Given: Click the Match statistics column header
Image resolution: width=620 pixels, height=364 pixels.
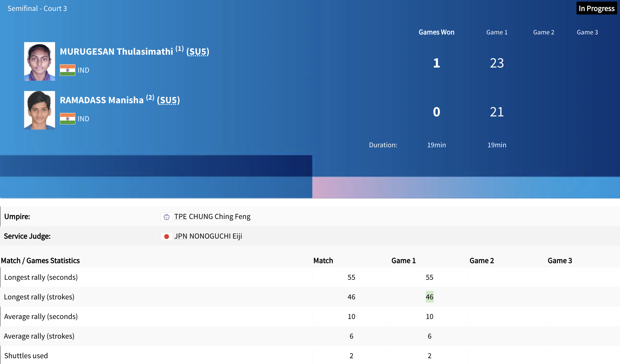Looking at the screenshot, I should (x=323, y=261).
